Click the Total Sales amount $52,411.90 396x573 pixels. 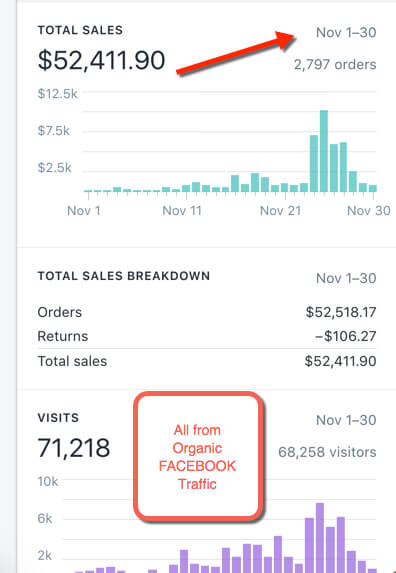pos(101,60)
